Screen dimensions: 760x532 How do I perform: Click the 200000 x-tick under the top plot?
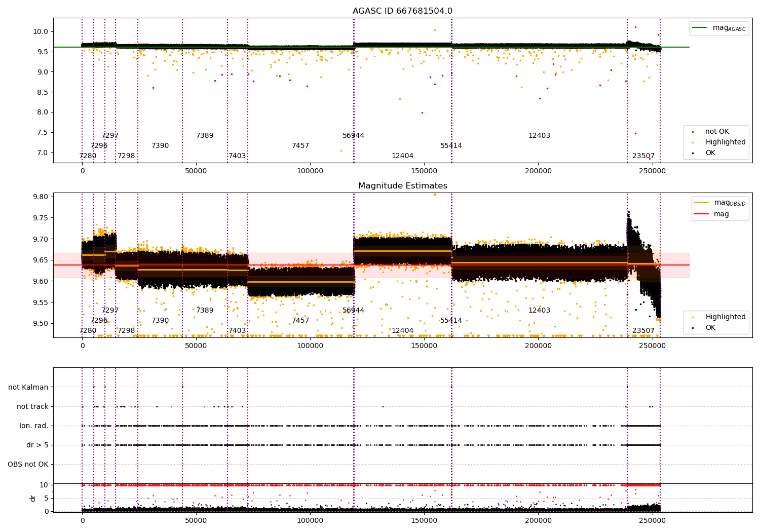[538, 171]
